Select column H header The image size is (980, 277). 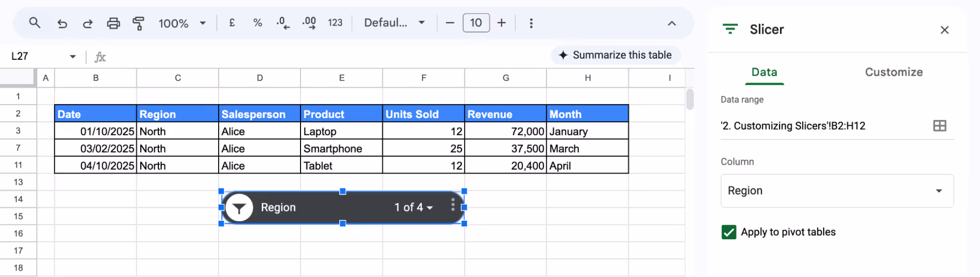pyautogui.click(x=588, y=78)
